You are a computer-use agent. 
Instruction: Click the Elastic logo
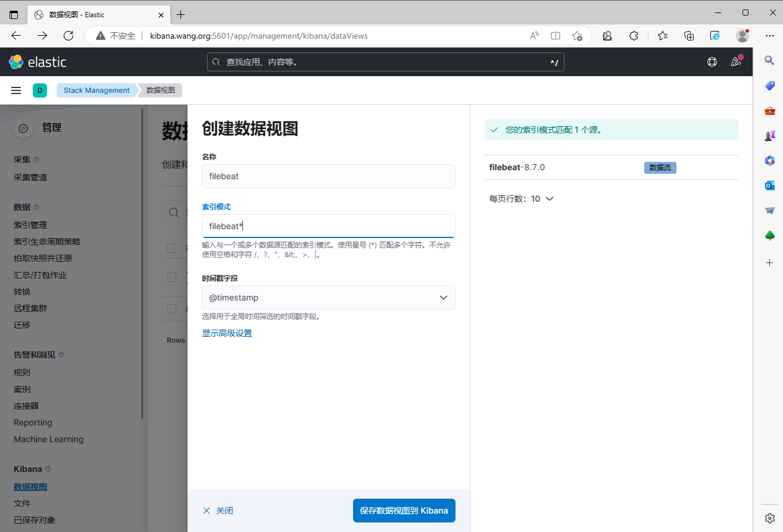[x=38, y=62]
